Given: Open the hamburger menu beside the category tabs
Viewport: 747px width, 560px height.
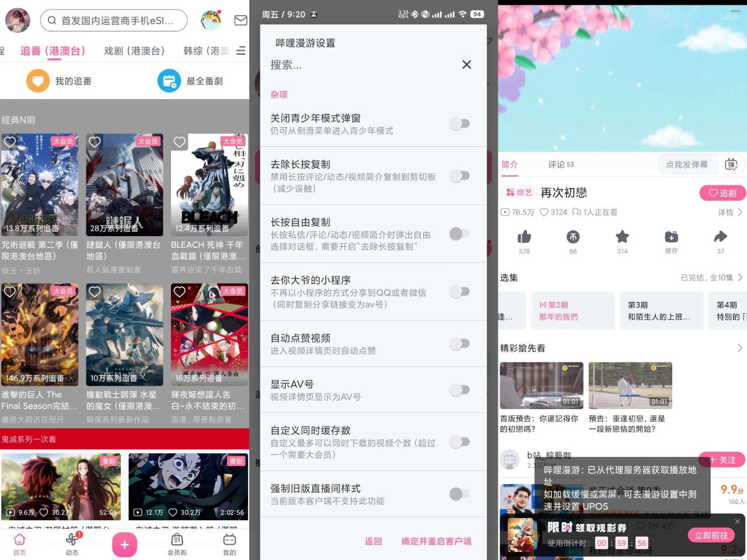Looking at the screenshot, I should [x=240, y=51].
